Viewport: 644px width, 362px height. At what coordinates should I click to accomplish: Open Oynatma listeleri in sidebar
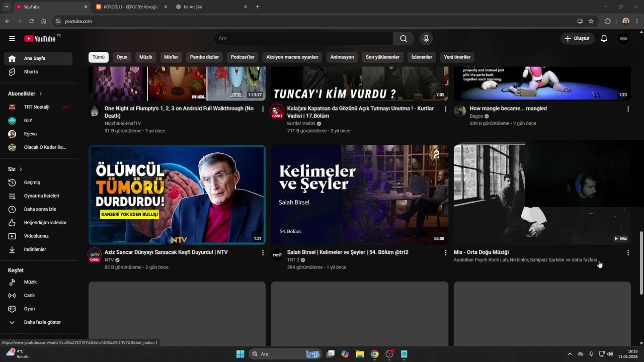[38, 196]
